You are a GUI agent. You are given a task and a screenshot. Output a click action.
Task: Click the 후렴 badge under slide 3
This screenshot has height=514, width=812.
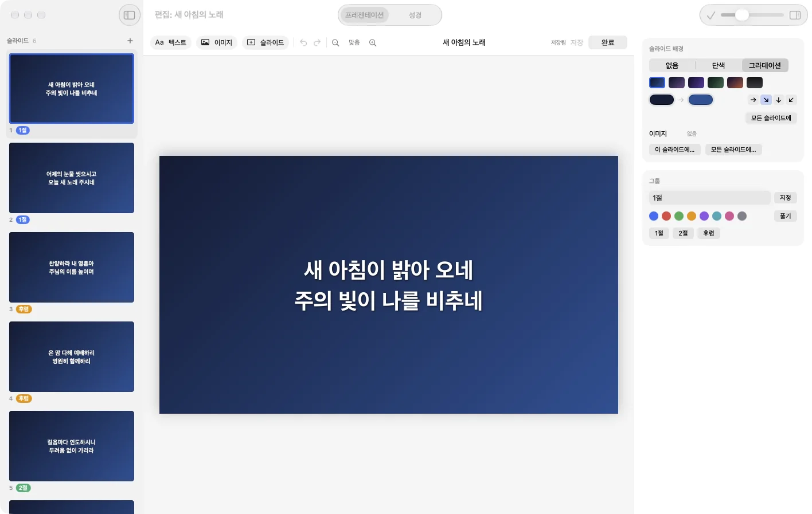pyautogui.click(x=24, y=309)
